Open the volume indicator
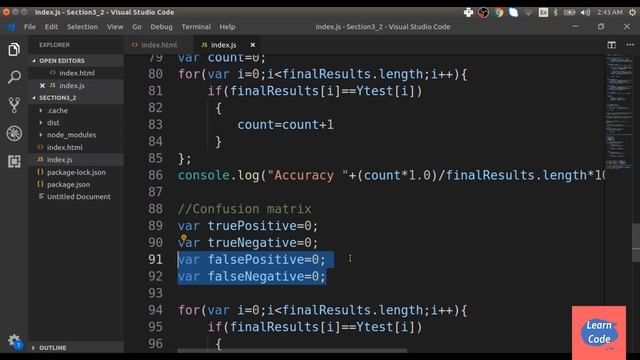The width and height of the screenshot is (640, 360). tap(585, 12)
